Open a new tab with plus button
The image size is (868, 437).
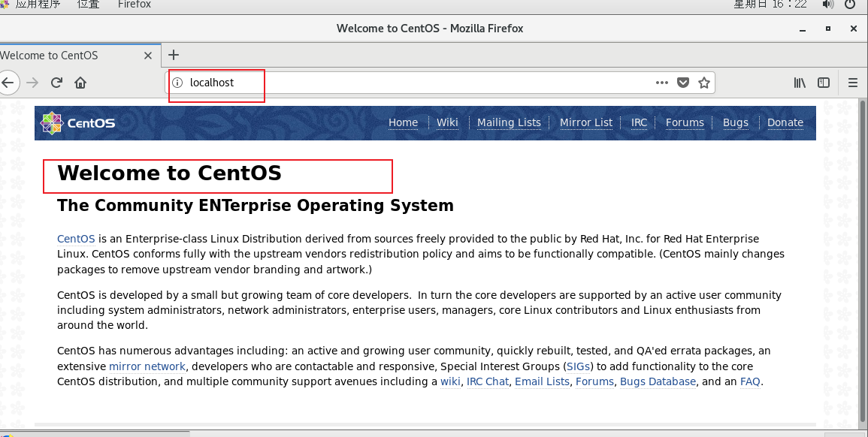pos(174,55)
